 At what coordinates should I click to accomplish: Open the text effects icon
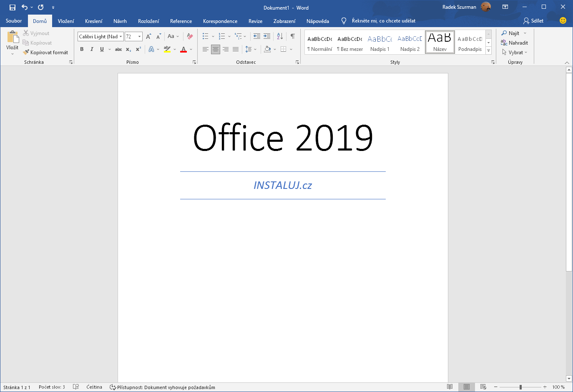pyautogui.click(x=151, y=49)
